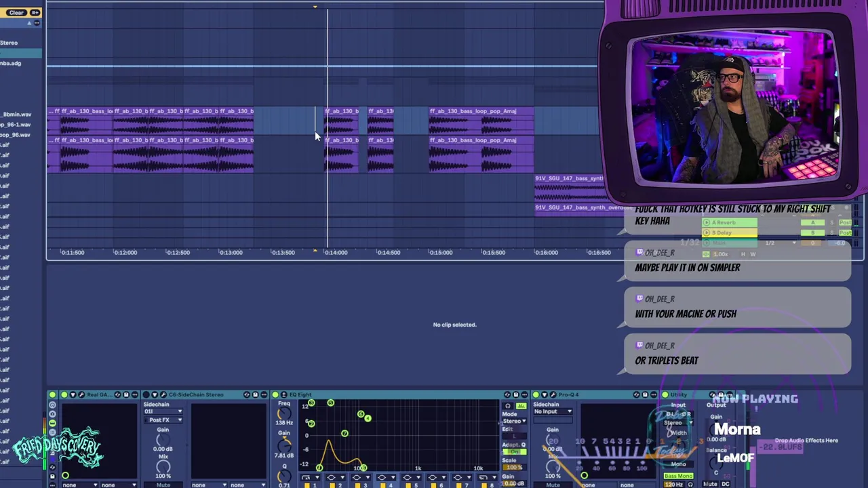868x488 pixels.
Task: Open EQ Eight Mode Stereo dropdown
Action: coord(514,421)
